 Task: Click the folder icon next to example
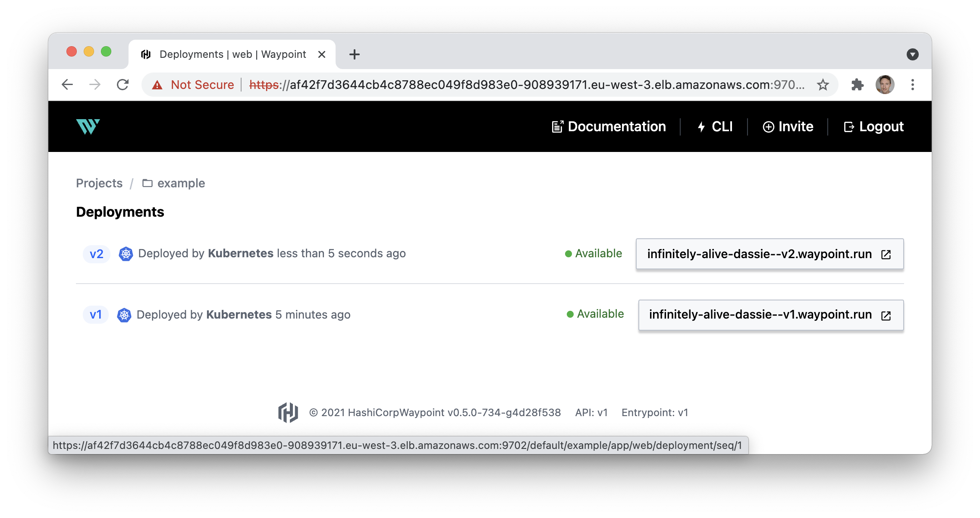pos(148,183)
